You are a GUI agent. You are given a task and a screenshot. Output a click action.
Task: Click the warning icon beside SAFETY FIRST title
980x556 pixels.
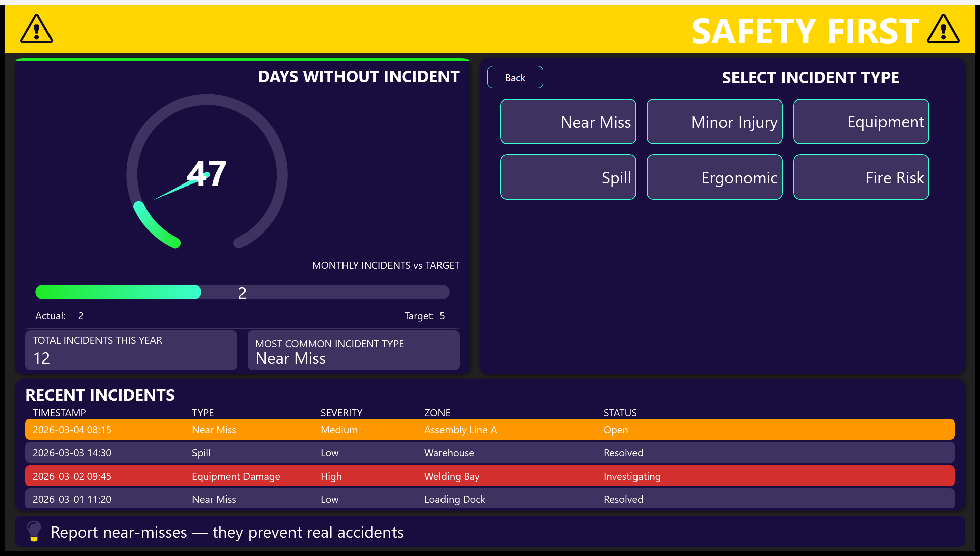(943, 29)
